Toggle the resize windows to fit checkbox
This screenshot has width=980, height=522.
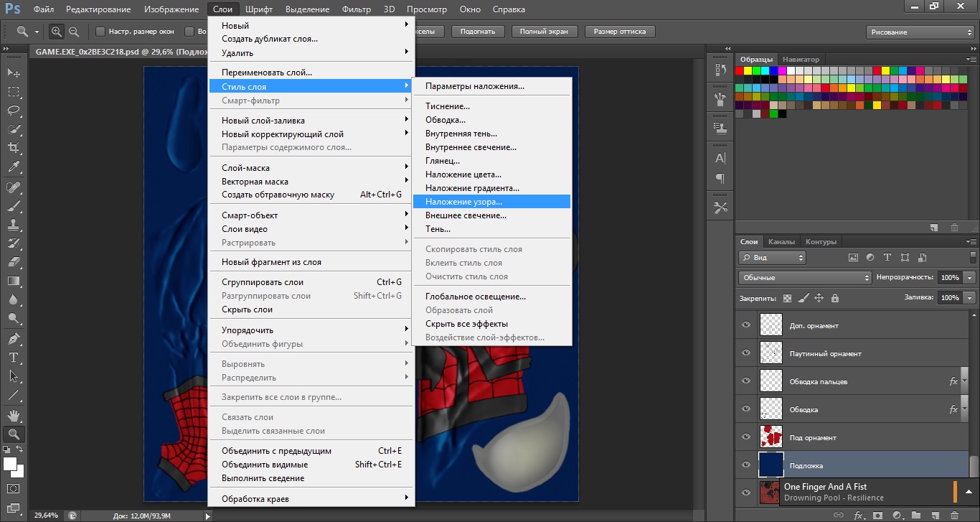click(100, 32)
